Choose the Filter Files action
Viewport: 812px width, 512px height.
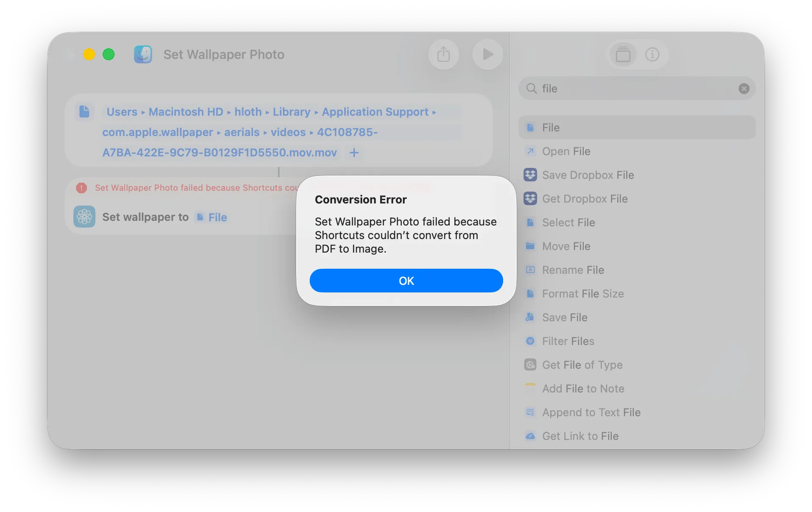[x=637, y=341]
